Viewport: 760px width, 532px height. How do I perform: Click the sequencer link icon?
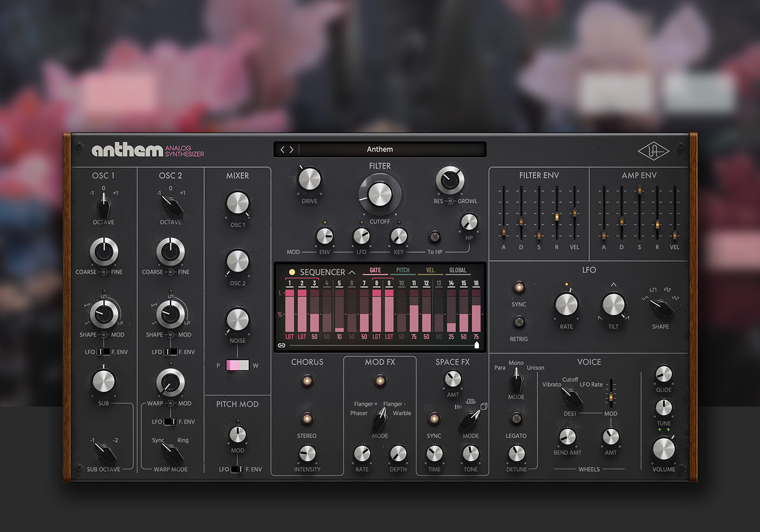pos(281,345)
